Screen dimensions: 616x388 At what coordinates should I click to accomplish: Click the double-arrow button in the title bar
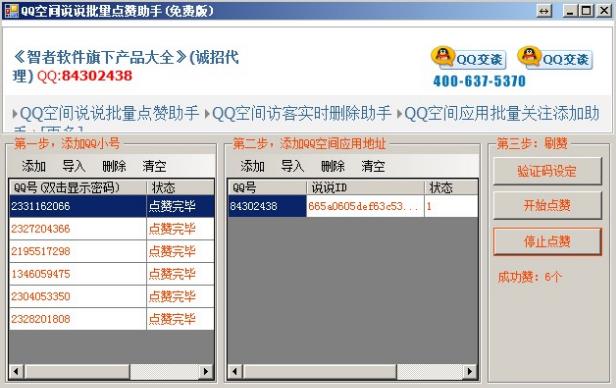click(x=544, y=11)
